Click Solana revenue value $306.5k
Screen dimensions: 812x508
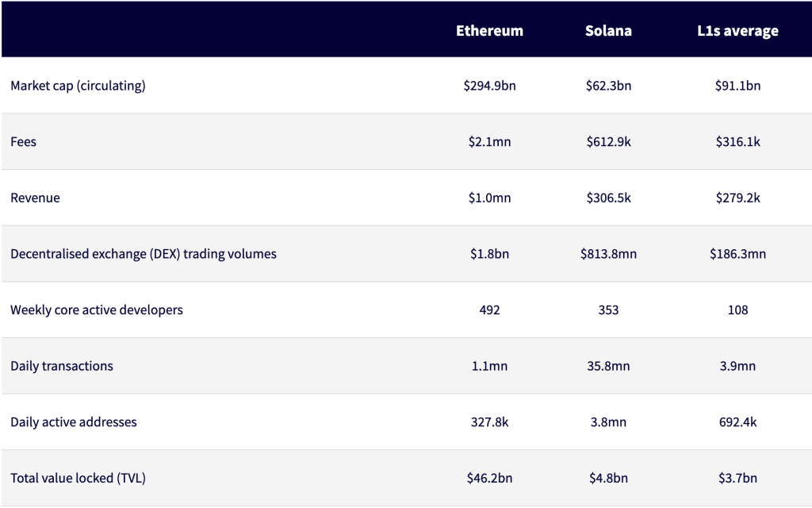(x=608, y=198)
